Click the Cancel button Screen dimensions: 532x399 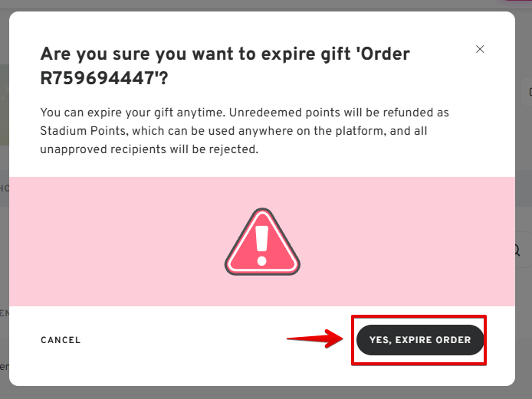[61, 340]
